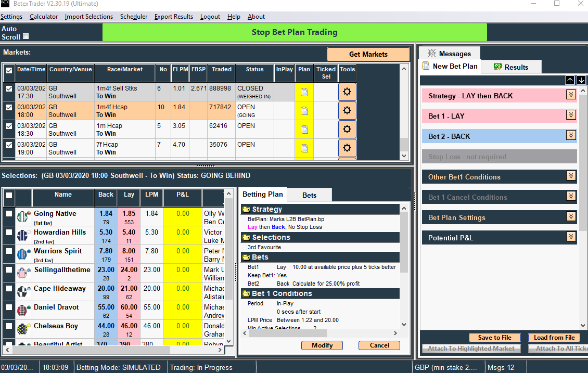Uncheck the 18:30 1m Hcap market checkbox
Screen dimensions: 588x373
[9, 126]
